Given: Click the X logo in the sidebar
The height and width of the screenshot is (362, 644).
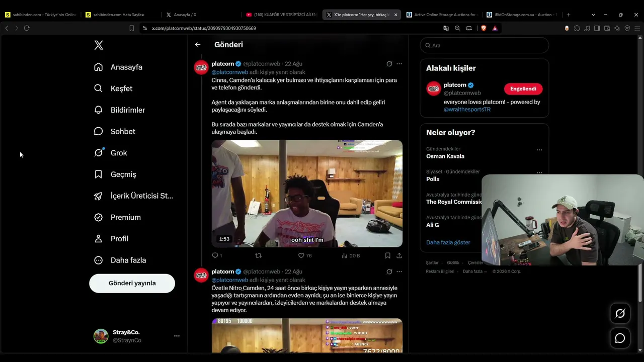Looking at the screenshot, I should pos(99,45).
